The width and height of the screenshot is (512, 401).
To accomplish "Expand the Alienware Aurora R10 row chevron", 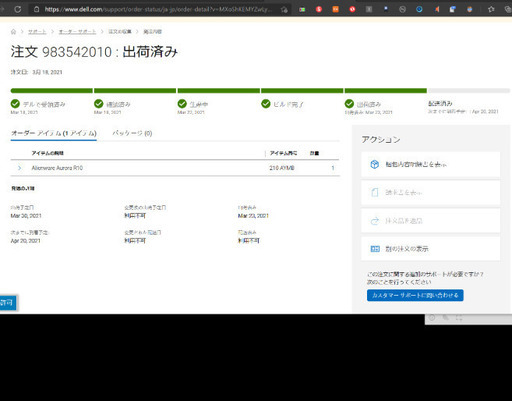I will 19,168.
